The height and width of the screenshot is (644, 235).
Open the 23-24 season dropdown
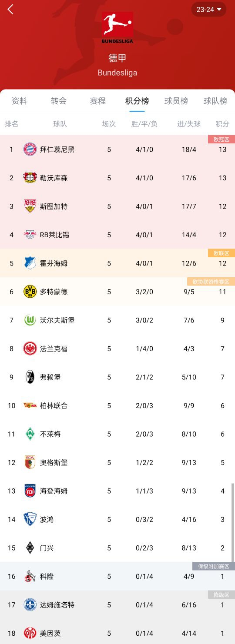click(x=209, y=9)
